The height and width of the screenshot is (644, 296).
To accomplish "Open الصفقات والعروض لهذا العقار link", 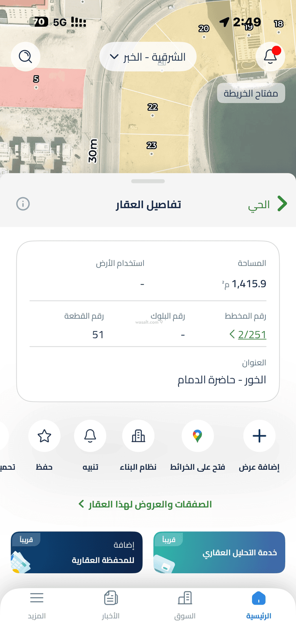I will (145, 504).
